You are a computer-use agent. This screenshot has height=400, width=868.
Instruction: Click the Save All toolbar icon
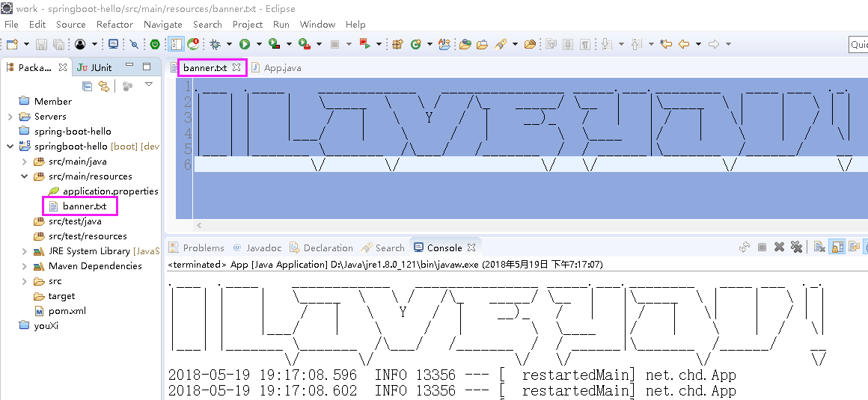click(58, 43)
